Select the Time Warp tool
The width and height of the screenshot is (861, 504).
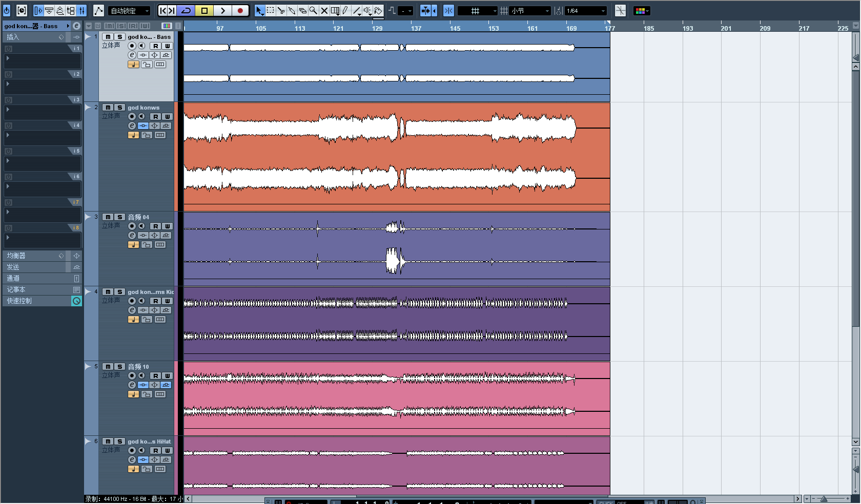coord(335,10)
